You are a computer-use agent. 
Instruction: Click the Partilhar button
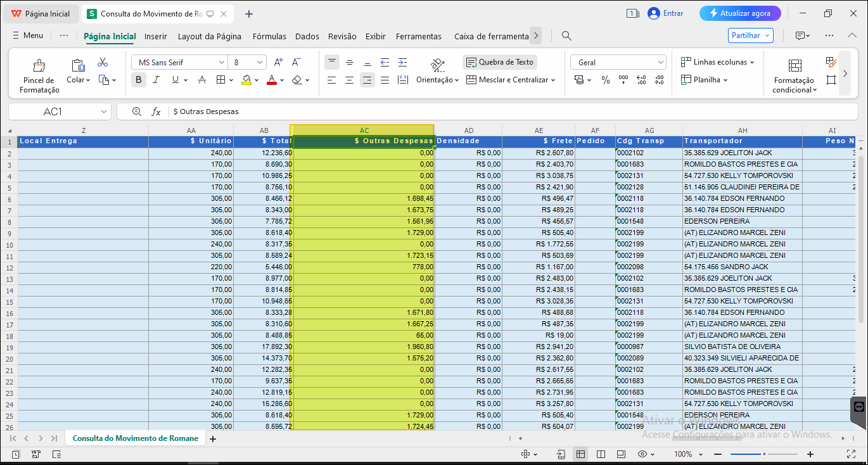751,35
